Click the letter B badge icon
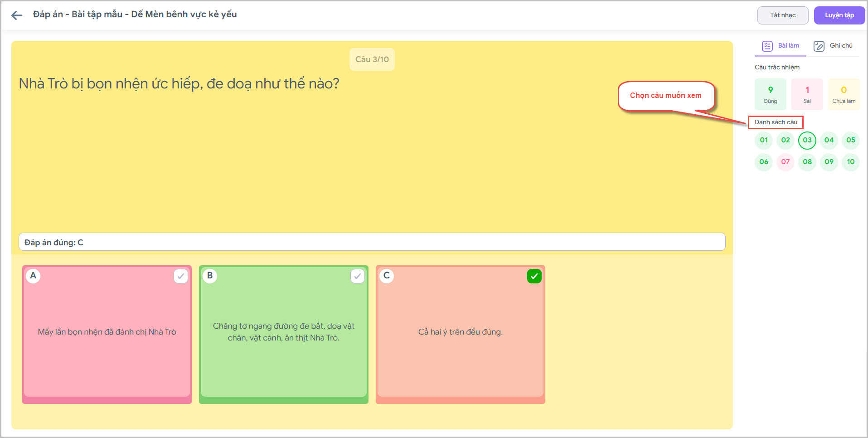The height and width of the screenshot is (438, 868). pos(210,276)
